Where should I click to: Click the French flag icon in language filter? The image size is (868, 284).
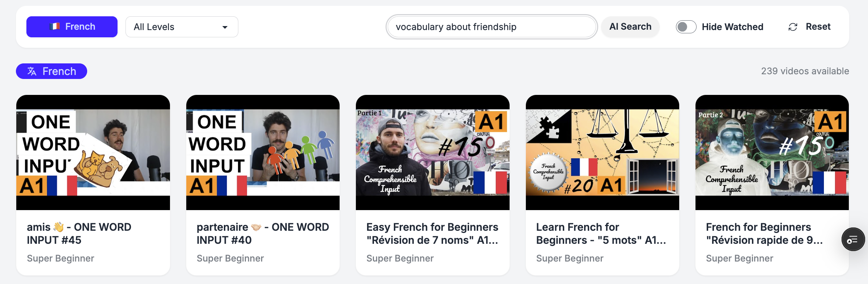pyautogui.click(x=54, y=26)
